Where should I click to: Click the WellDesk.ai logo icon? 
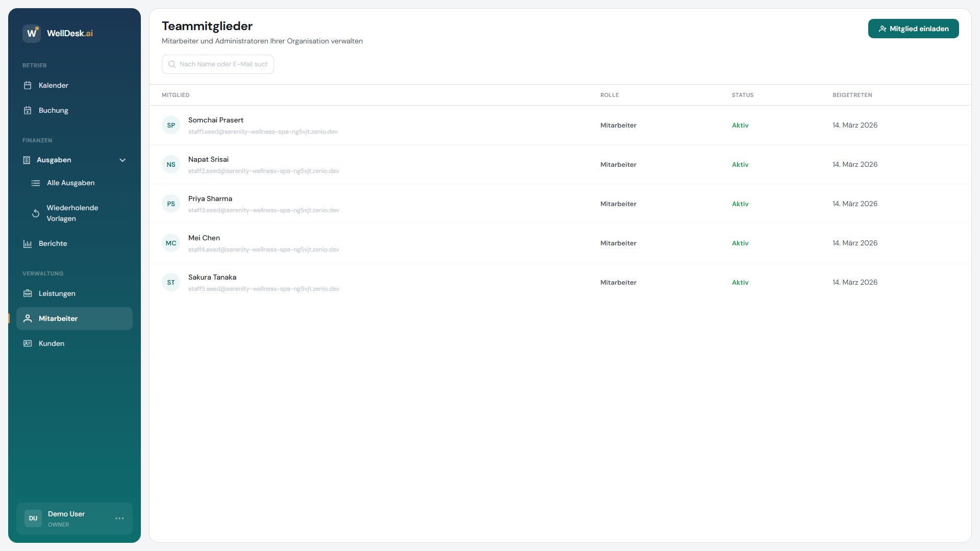point(32,33)
